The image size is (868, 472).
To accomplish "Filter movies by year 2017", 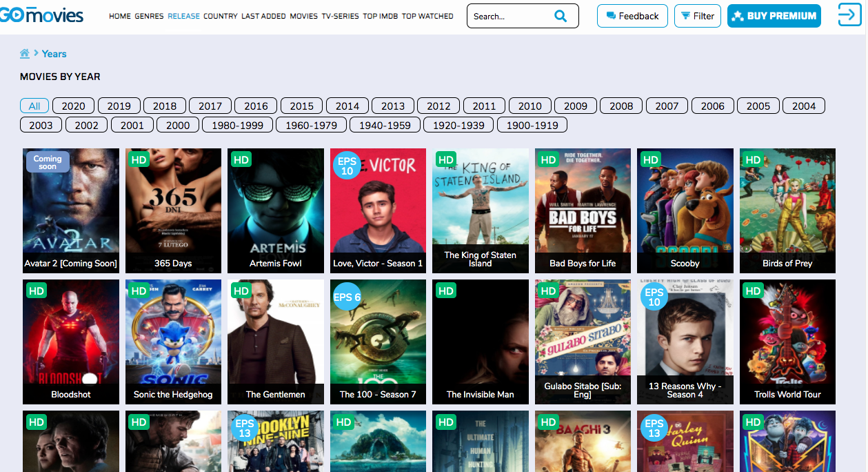I will pyautogui.click(x=210, y=106).
